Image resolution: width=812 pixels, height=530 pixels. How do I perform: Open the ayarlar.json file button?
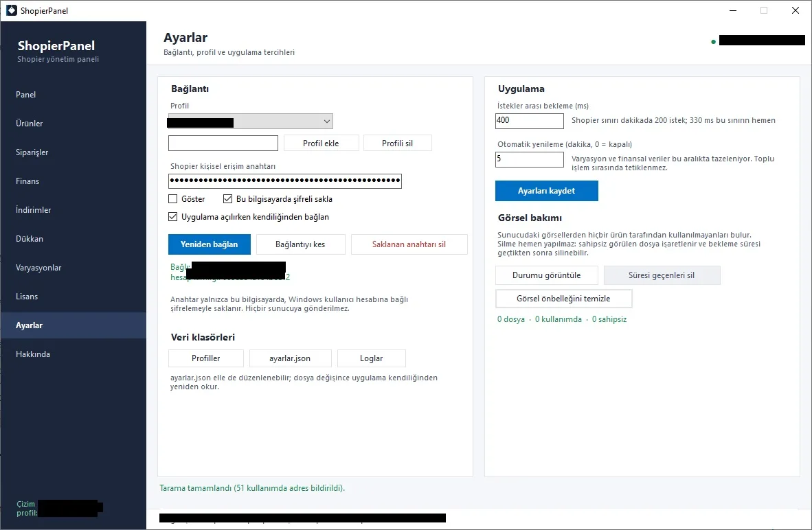point(290,358)
